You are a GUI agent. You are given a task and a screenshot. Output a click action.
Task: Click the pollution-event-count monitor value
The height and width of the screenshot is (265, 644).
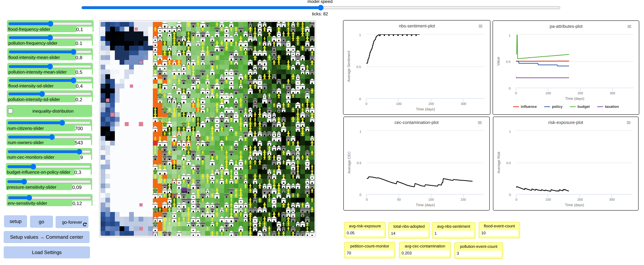point(478,254)
